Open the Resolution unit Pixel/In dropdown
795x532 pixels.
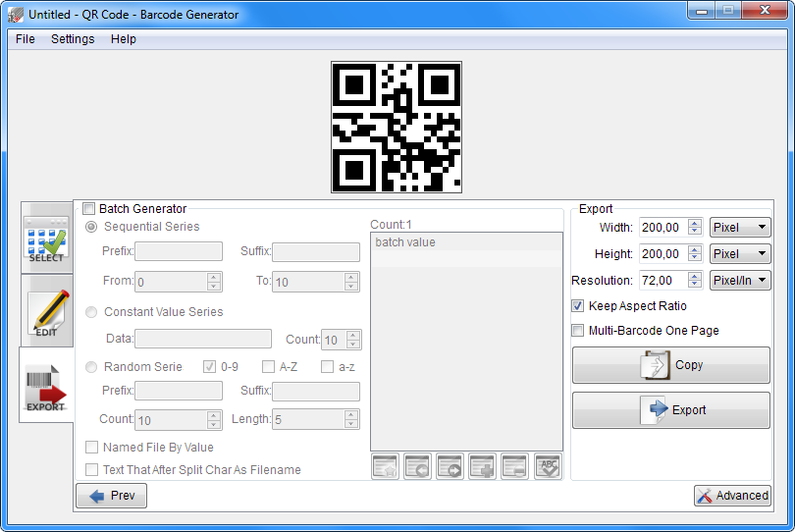[x=740, y=280]
